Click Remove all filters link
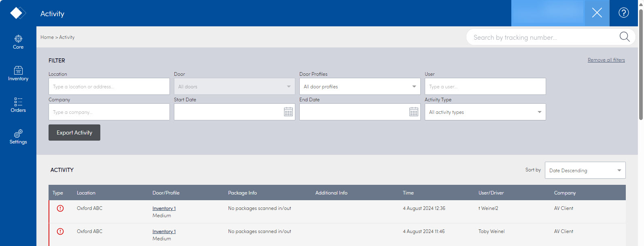This screenshot has width=644, height=246. click(x=606, y=60)
